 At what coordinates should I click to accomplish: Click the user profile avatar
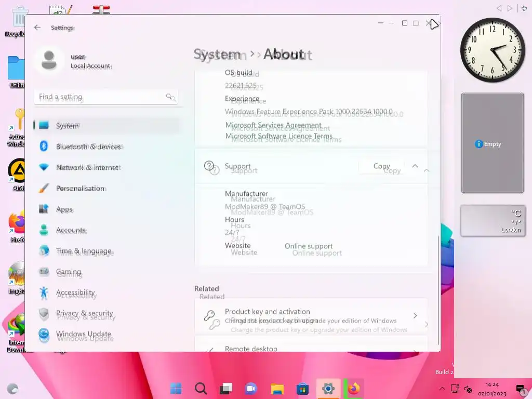click(49, 60)
